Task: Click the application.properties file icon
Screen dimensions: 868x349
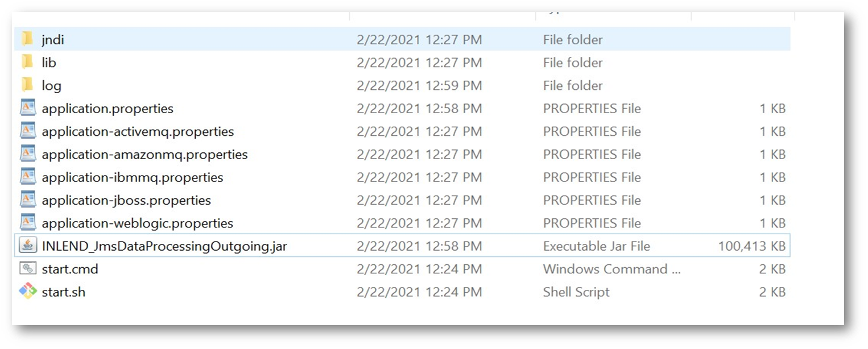Action: (x=28, y=108)
